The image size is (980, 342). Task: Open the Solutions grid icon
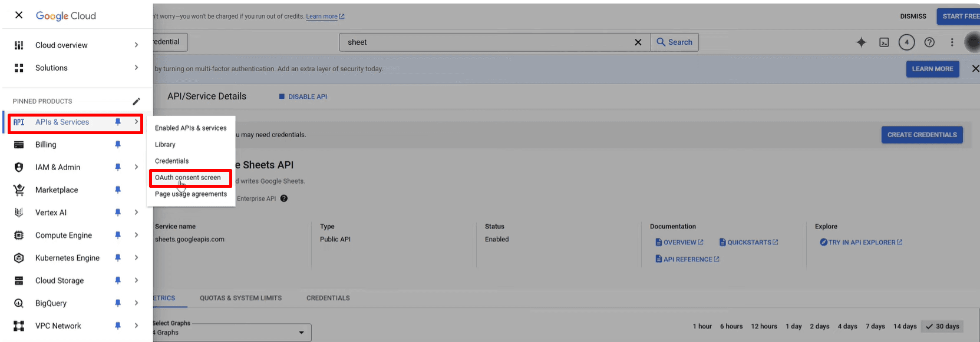19,68
